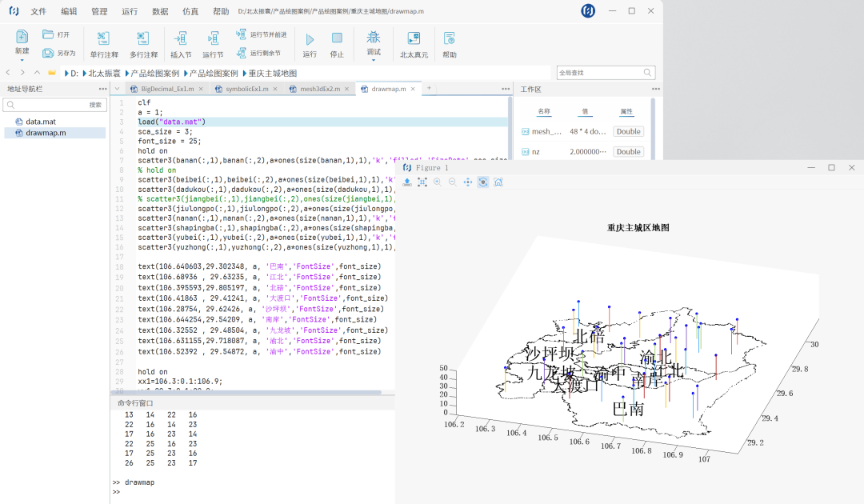Enable the zoom-in tool in Figure 1
The height and width of the screenshot is (504, 864).
(x=438, y=182)
